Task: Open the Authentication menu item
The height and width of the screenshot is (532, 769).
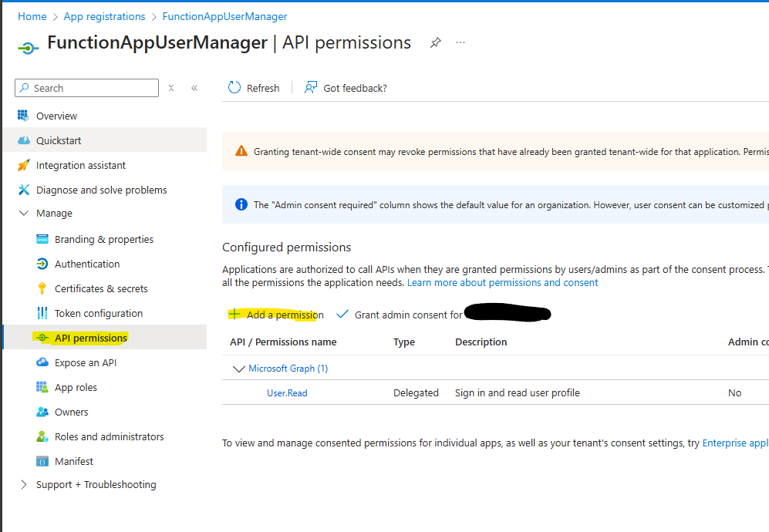Action: 87,264
